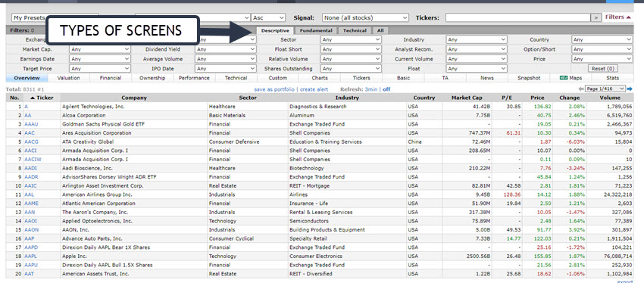Click the China country cell

(424, 142)
